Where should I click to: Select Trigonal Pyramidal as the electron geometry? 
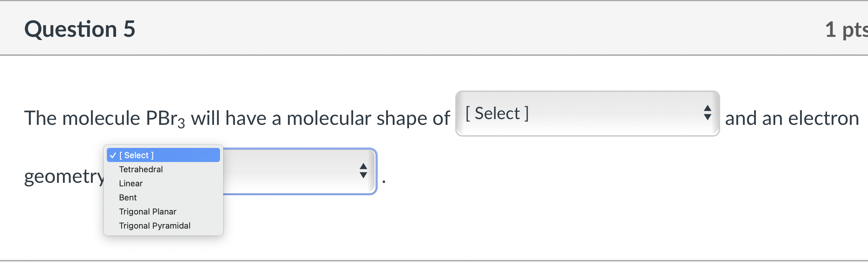coord(155,225)
